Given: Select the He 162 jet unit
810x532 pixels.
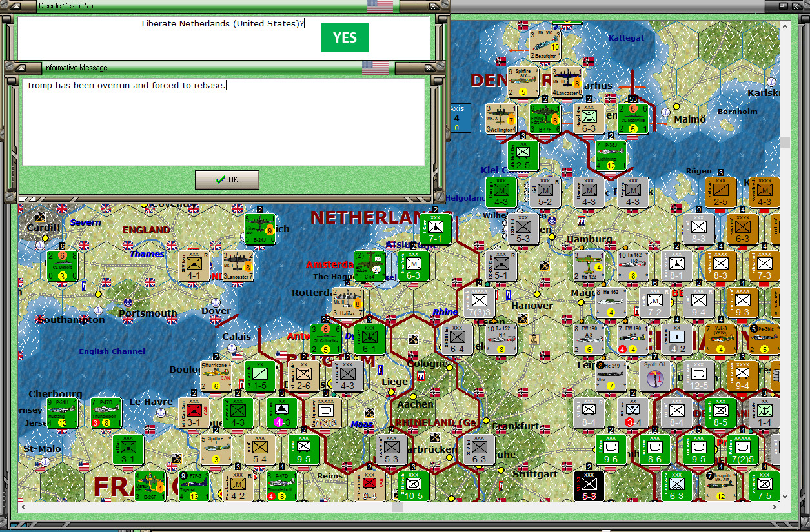Looking at the screenshot, I should 611,302.
